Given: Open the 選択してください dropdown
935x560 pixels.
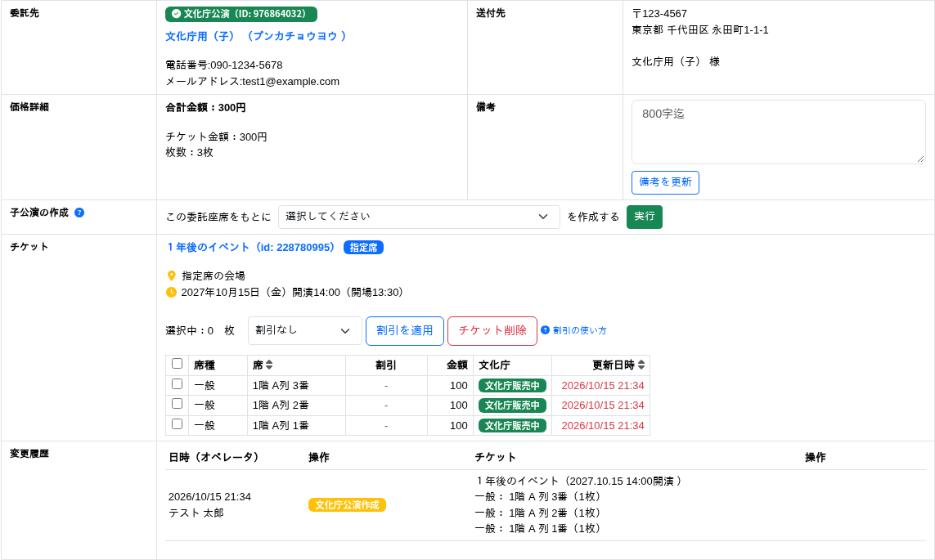Looking at the screenshot, I should [x=419, y=217].
